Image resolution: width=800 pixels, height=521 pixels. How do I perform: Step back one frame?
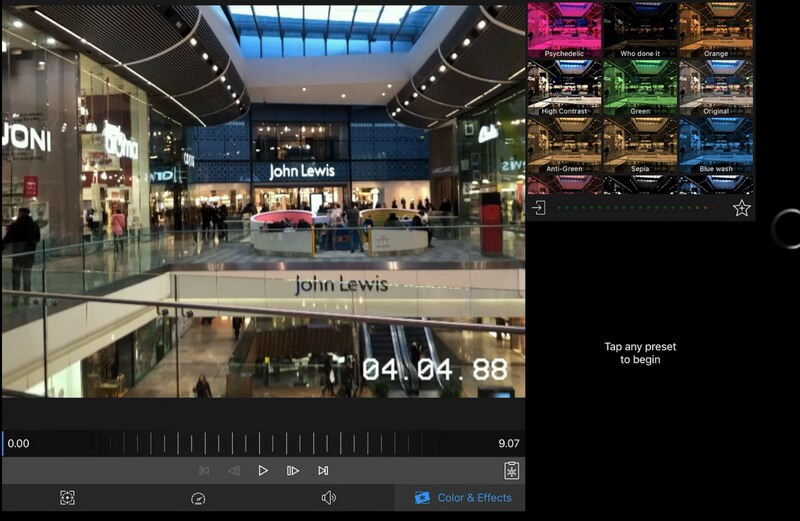tap(234, 470)
